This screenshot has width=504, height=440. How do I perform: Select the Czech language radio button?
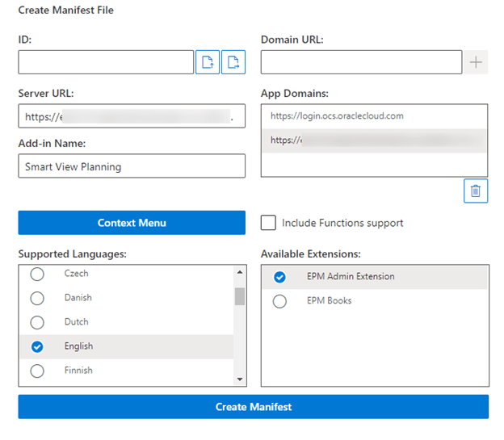(37, 274)
